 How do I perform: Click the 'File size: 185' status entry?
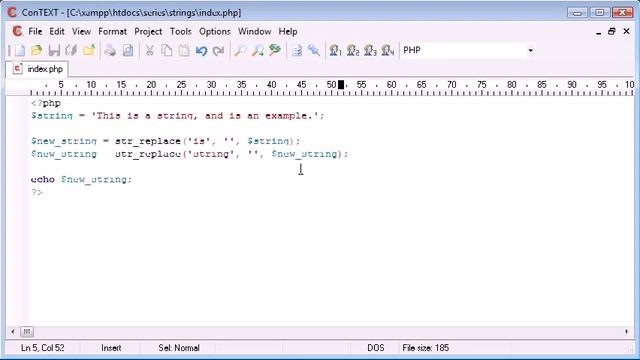[x=425, y=348]
